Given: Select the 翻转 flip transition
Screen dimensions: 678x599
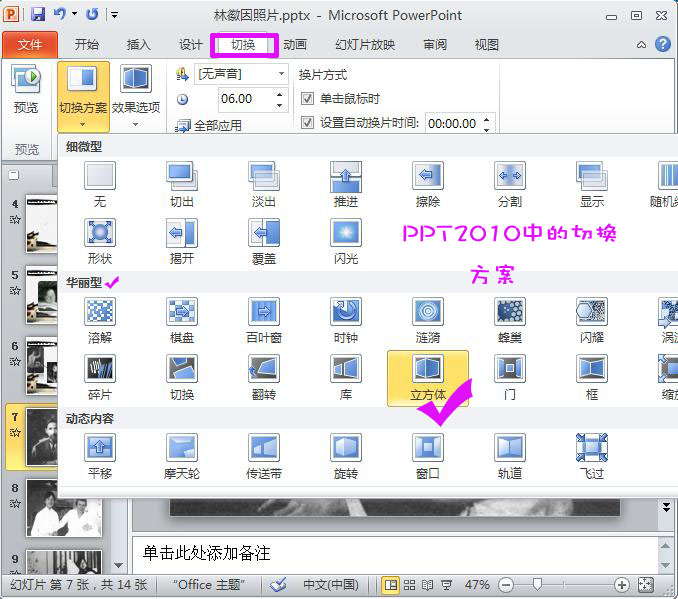Looking at the screenshot, I should (264, 378).
